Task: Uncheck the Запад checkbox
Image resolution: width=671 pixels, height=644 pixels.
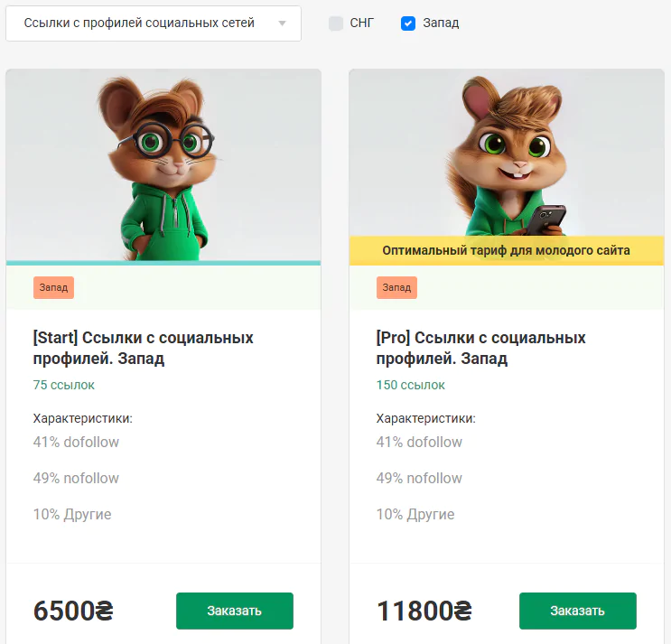Action: 408,23
